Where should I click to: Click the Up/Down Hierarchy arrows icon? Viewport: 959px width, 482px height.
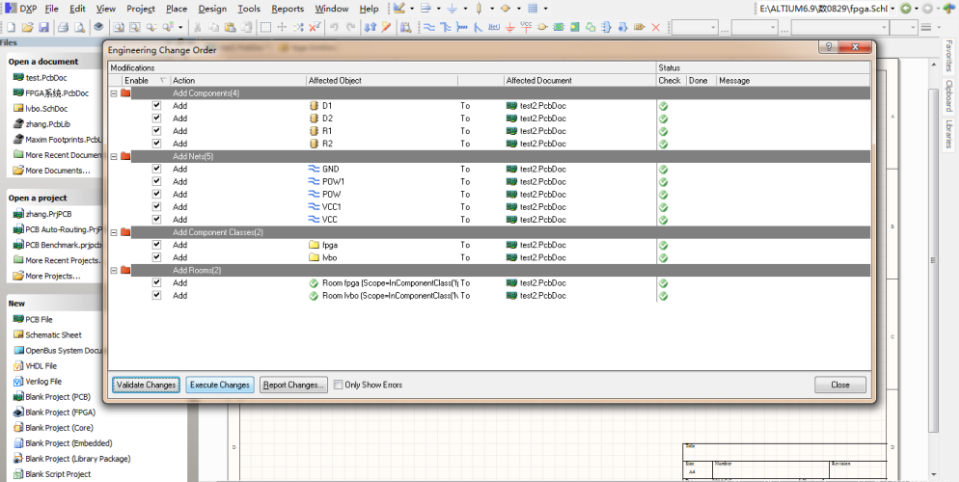tap(370, 28)
